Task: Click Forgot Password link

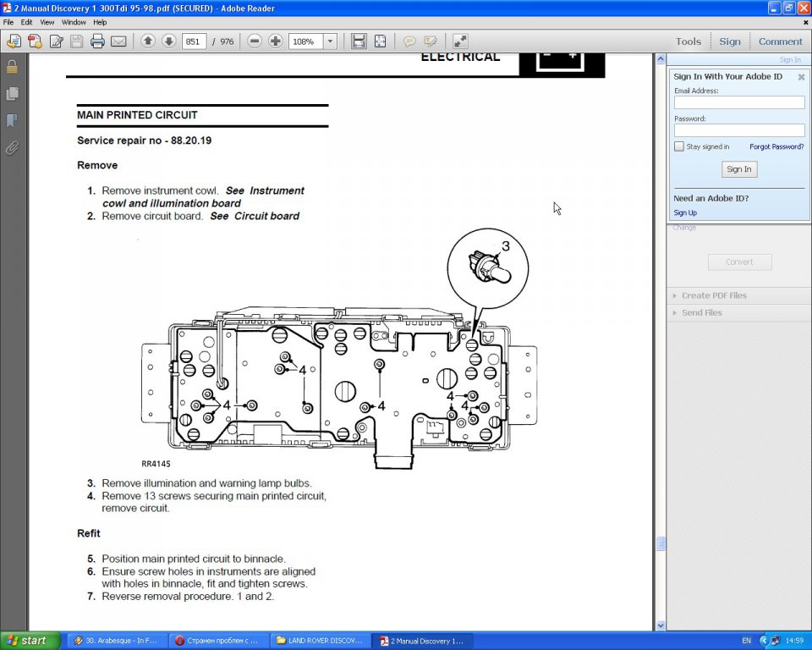Action: 776,146
